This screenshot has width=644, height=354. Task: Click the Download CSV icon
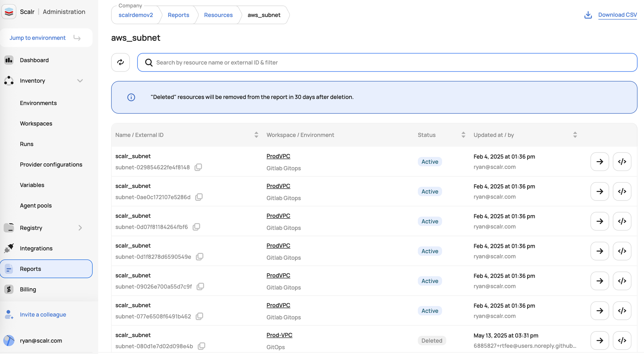point(588,15)
